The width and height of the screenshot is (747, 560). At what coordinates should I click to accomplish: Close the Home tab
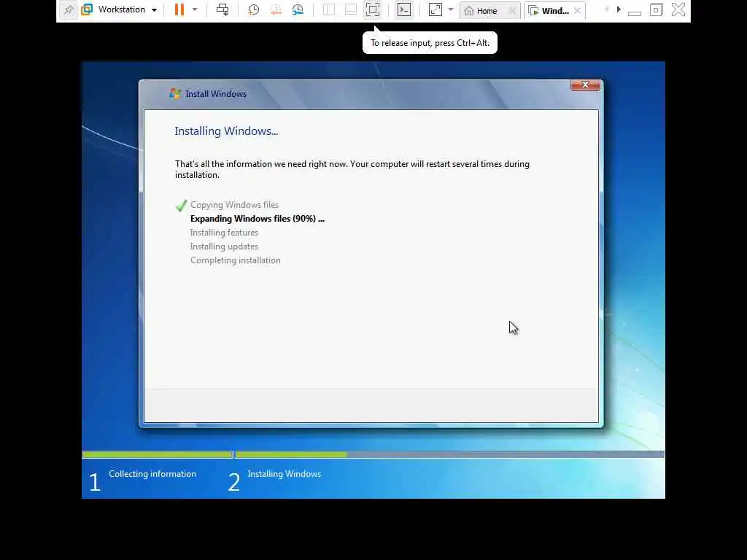512,10
